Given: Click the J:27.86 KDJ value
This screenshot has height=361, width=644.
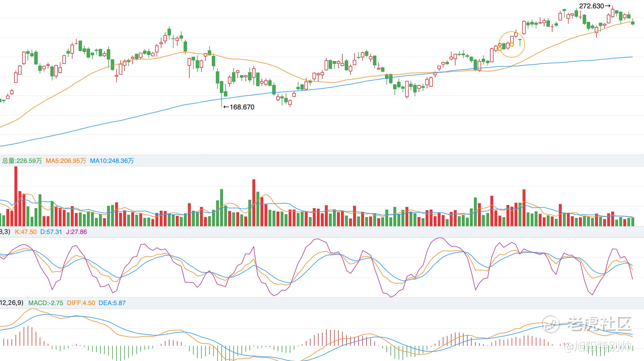Looking at the screenshot, I should (76, 232).
